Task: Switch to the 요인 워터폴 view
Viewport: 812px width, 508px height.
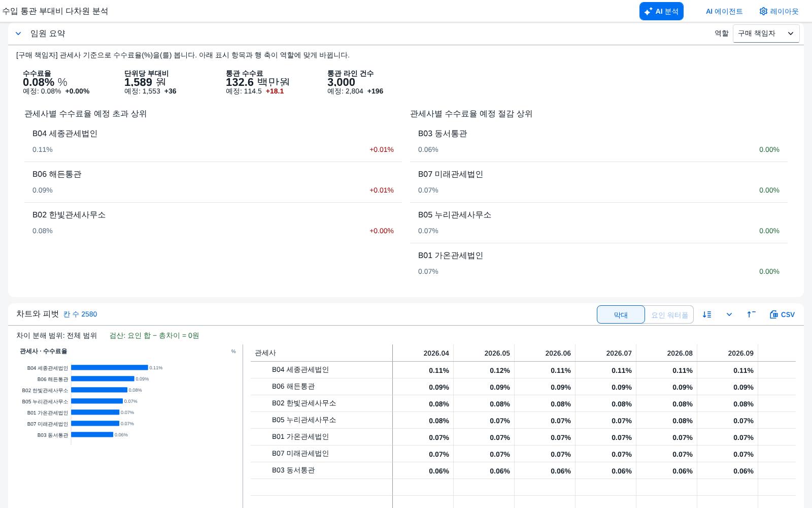Action: 669,314
